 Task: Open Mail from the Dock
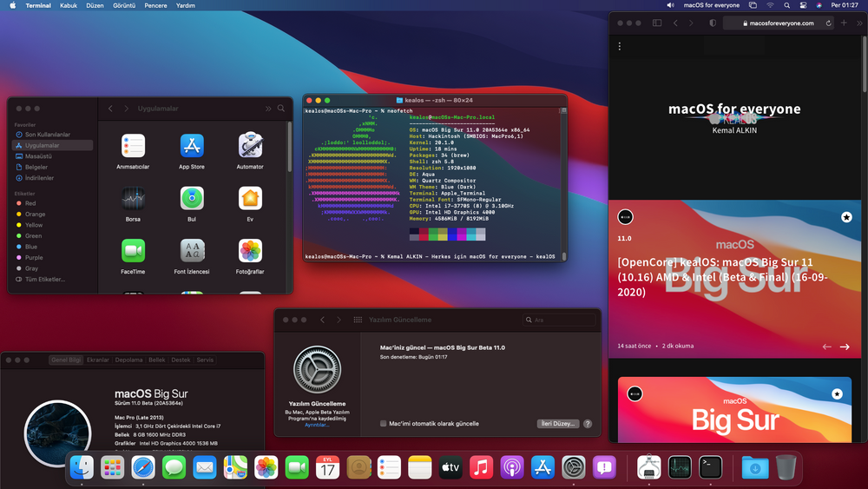tap(205, 468)
